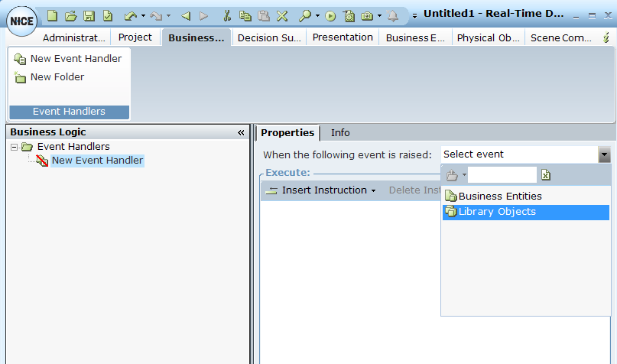The height and width of the screenshot is (364, 617).
Task: Click the green Run play icon
Action: coord(330,15)
